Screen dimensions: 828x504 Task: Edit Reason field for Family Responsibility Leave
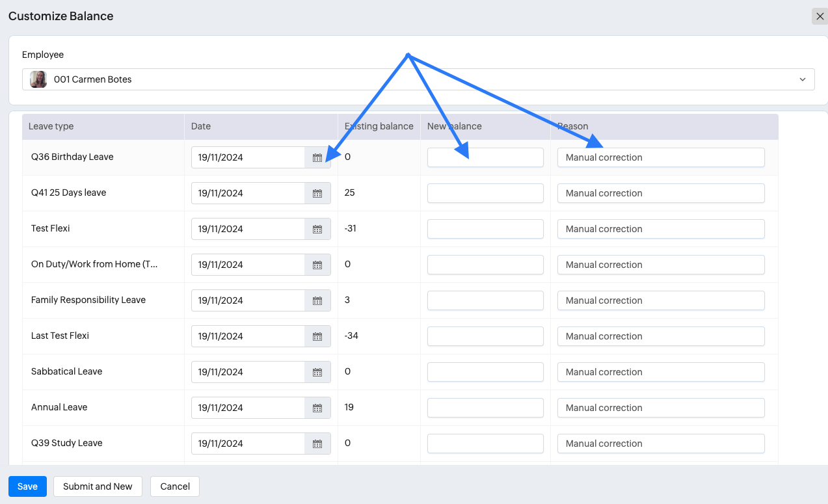[x=661, y=300]
